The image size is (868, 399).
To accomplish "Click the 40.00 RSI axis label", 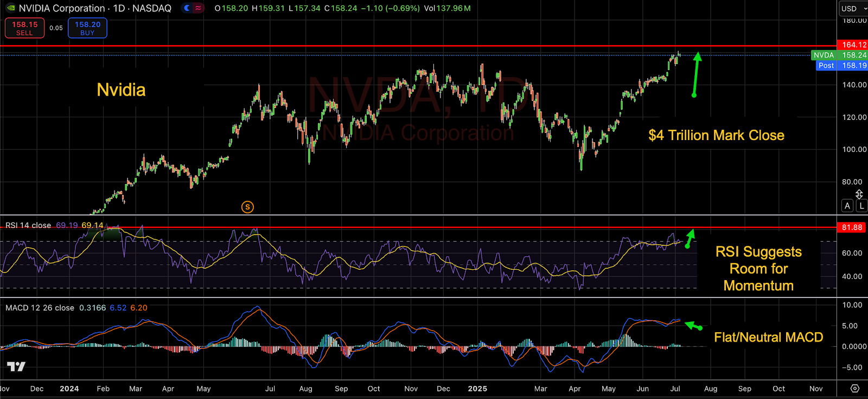I will [x=852, y=276].
